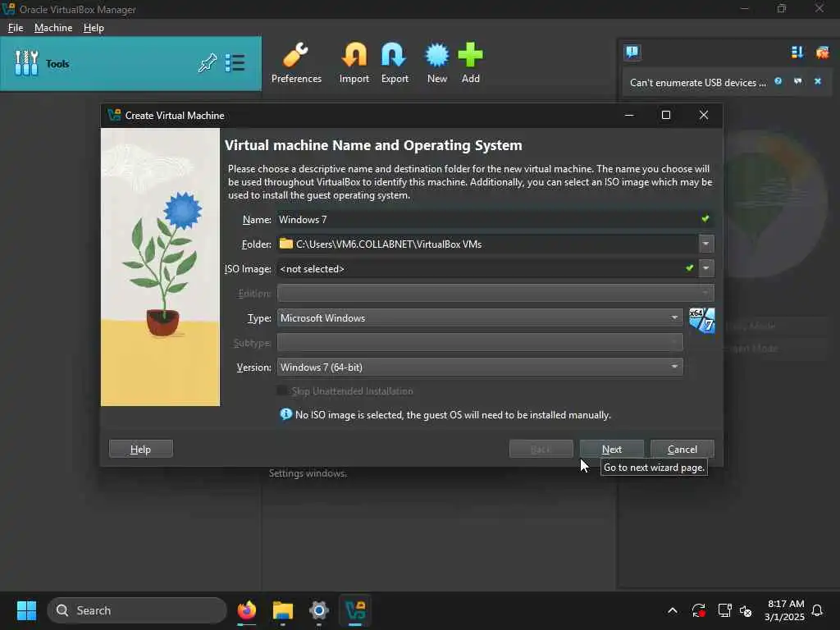Image resolution: width=840 pixels, height=630 pixels.
Task: Maximize the Create Virtual Machine dialog
Action: click(x=666, y=115)
